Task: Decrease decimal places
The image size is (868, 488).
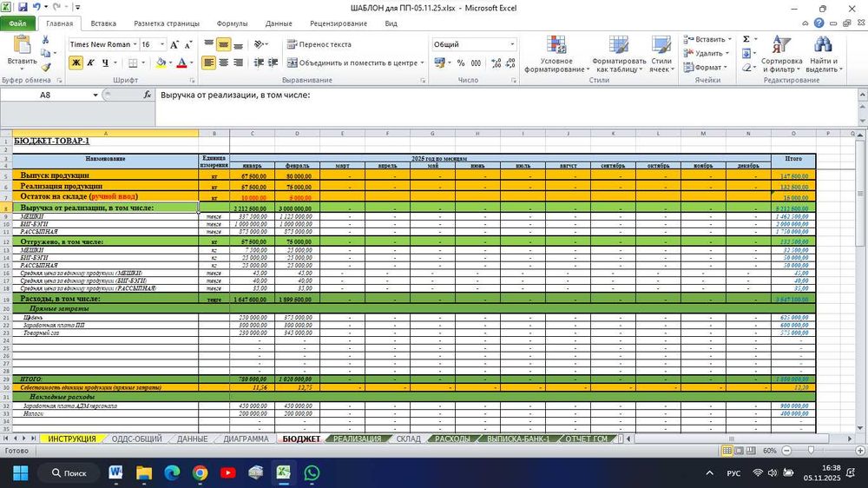Action: [x=510, y=63]
